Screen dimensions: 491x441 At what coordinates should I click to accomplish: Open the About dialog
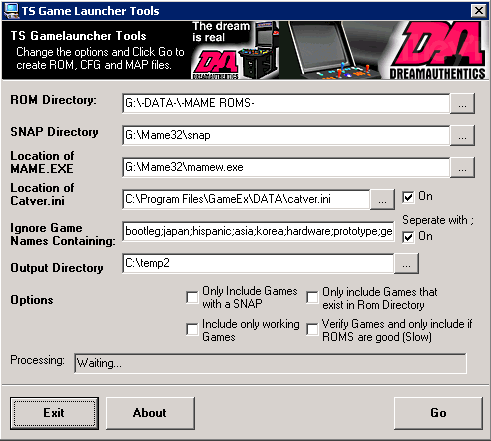click(150, 413)
